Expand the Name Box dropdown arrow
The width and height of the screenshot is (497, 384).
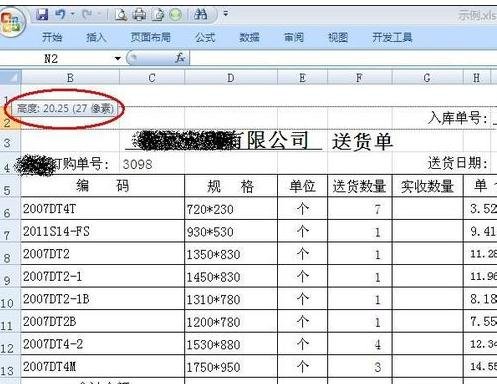[117, 59]
